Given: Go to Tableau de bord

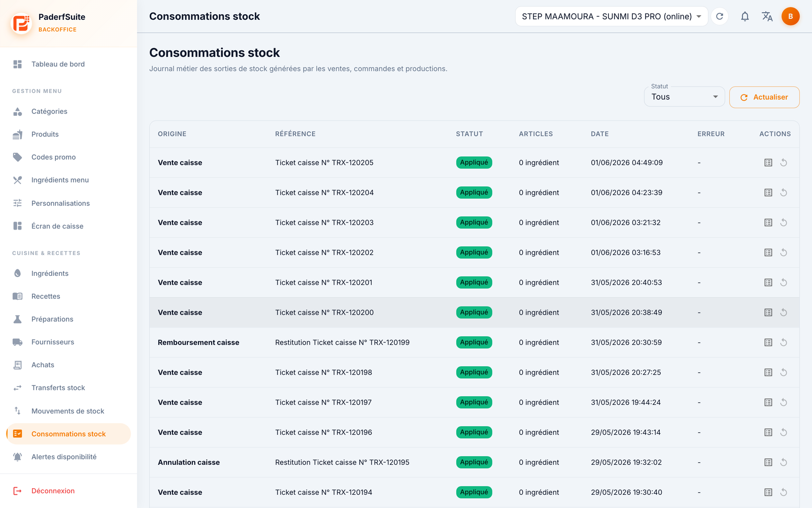Looking at the screenshot, I should tap(68, 64).
